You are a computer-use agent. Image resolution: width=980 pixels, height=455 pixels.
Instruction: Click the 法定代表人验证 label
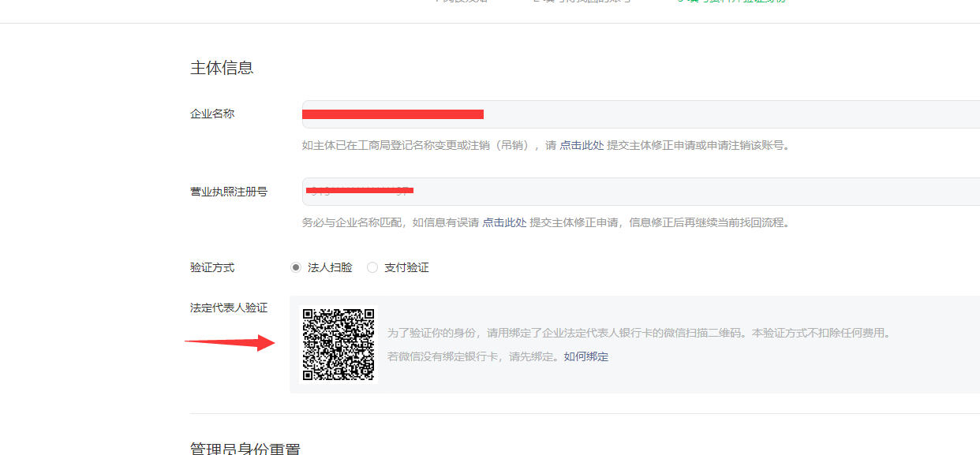(x=229, y=308)
